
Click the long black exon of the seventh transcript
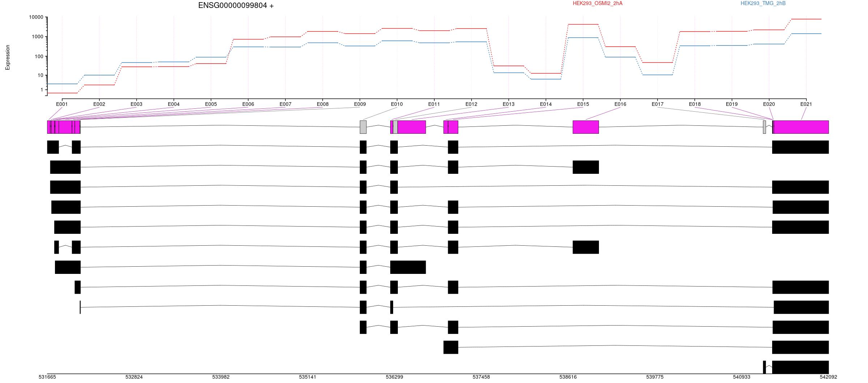click(x=408, y=267)
